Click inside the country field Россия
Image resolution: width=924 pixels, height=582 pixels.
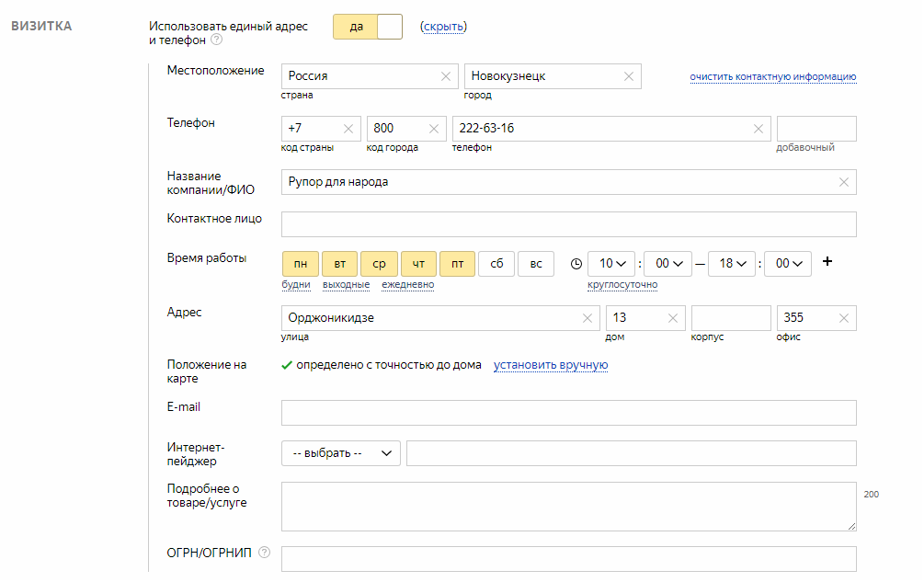pos(370,76)
